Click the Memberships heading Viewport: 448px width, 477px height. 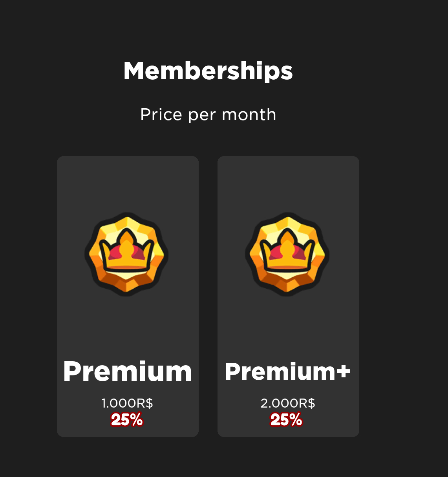(x=208, y=71)
